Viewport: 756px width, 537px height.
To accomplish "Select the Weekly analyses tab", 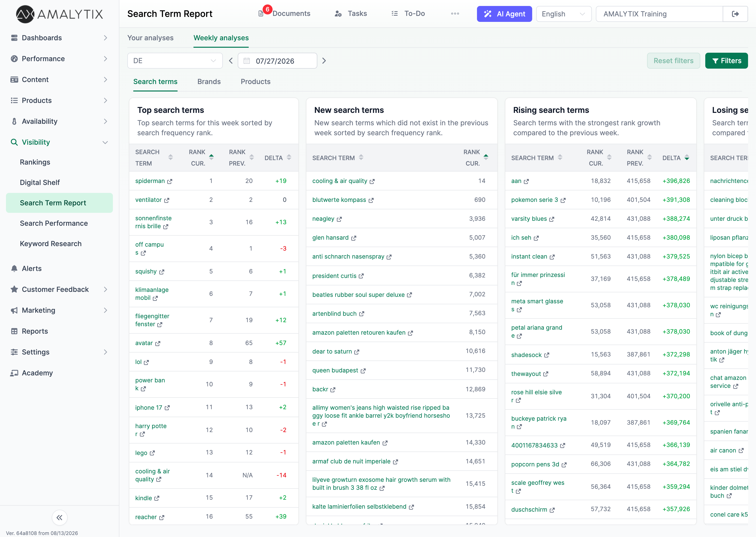I will [x=221, y=38].
